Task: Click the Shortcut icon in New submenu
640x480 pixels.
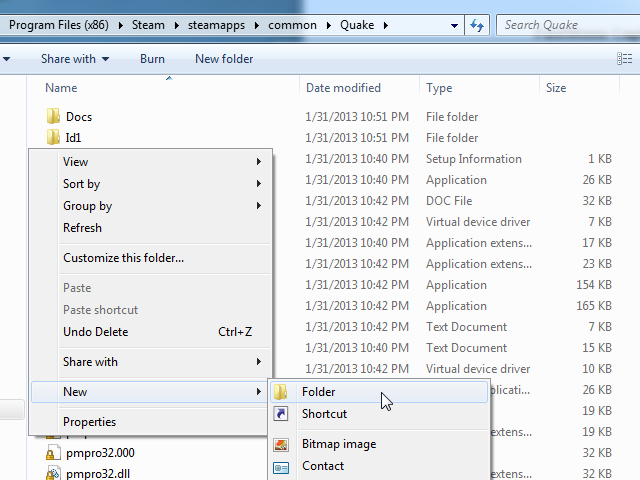Action: click(x=282, y=414)
